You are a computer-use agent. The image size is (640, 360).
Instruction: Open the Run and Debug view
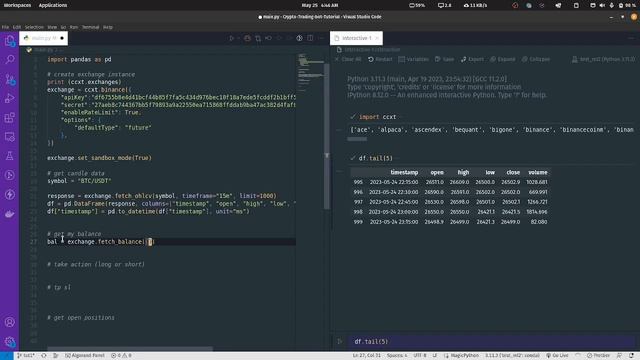10,98
